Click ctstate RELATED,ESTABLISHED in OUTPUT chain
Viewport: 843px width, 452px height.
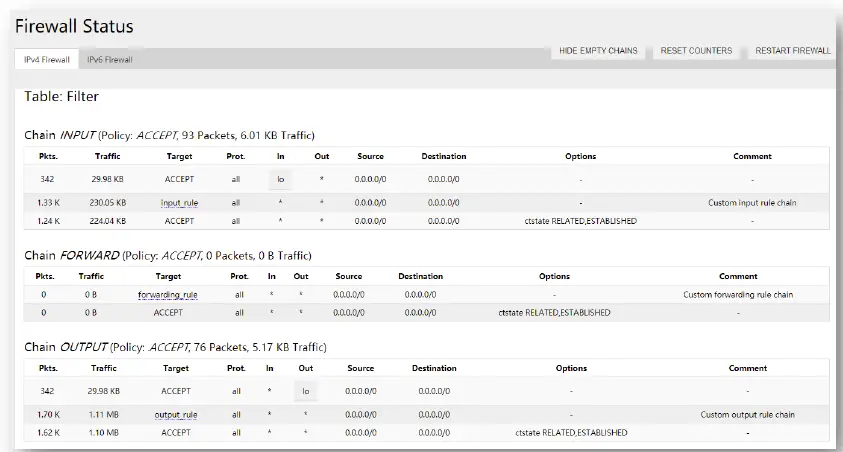571,433
